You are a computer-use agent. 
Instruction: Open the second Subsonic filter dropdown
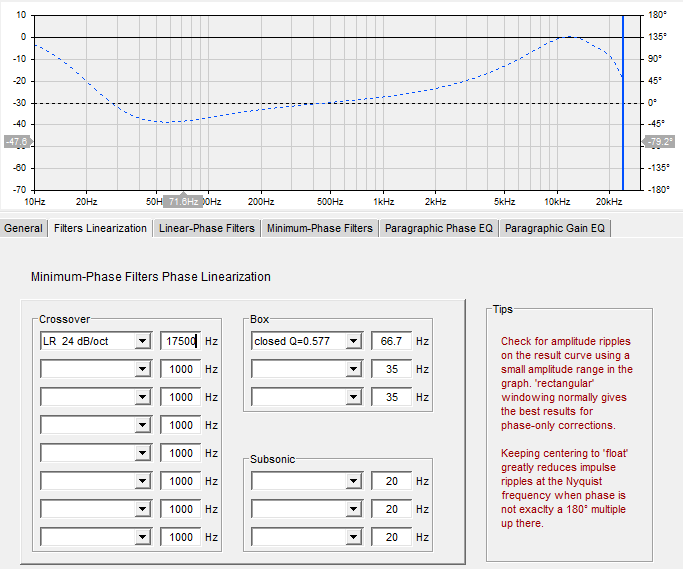(x=353, y=509)
